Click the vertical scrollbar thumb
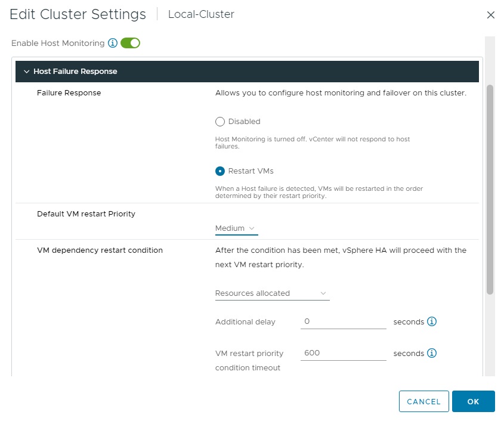Screen dimensions: 504x421 (x=490, y=189)
